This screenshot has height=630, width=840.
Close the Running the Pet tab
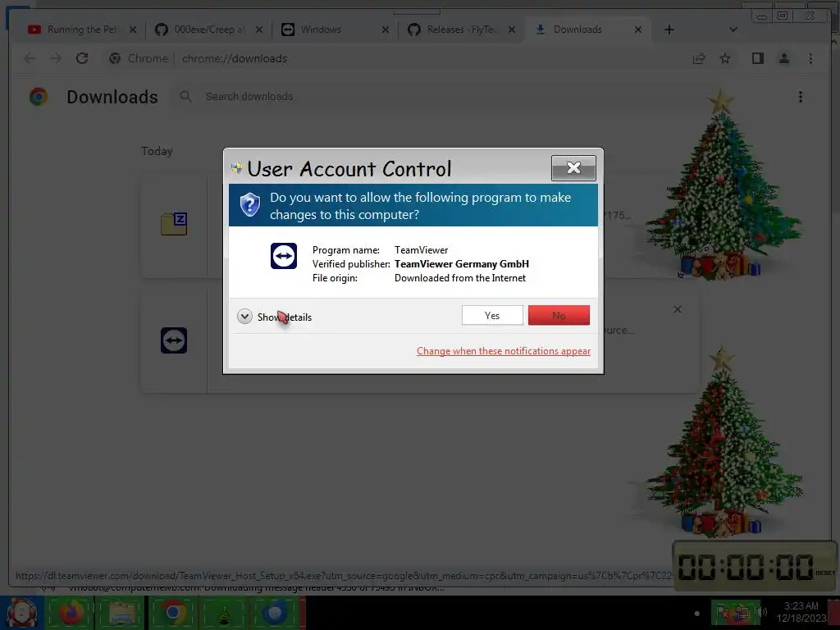click(133, 30)
